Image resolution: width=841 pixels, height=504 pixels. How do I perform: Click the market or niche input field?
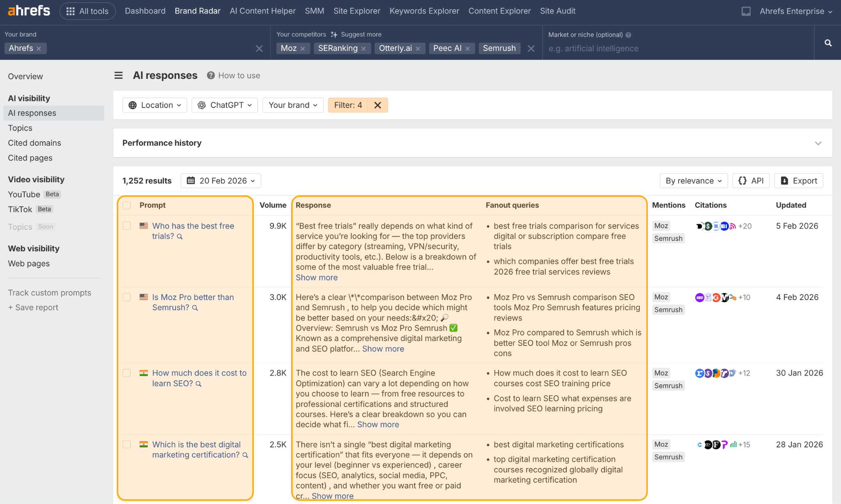(x=636, y=48)
